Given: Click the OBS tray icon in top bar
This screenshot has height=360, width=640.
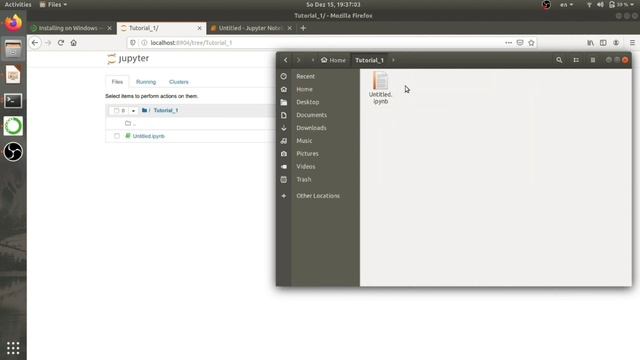Looking at the screenshot, I should (x=546, y=4).
